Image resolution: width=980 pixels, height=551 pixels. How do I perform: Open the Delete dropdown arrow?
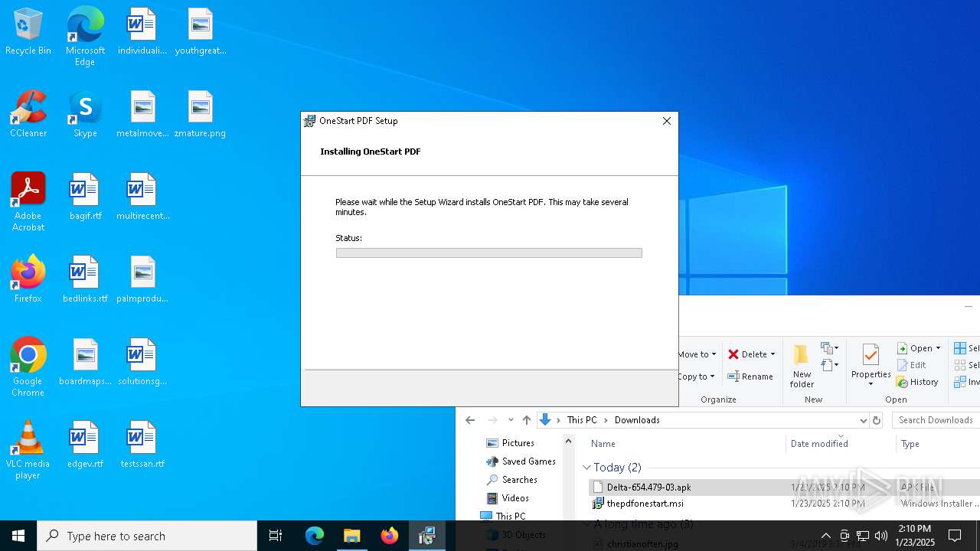pyautogui.click(x=773, y=354)
